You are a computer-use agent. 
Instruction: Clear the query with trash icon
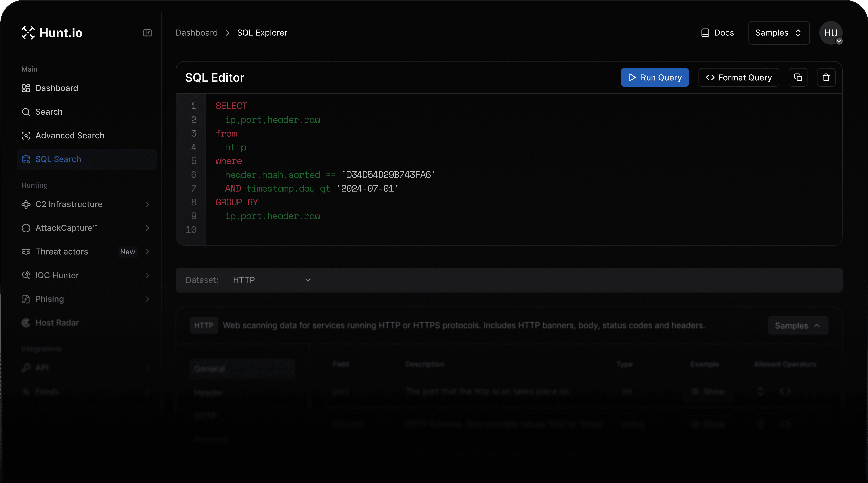(x=826, y=78)
